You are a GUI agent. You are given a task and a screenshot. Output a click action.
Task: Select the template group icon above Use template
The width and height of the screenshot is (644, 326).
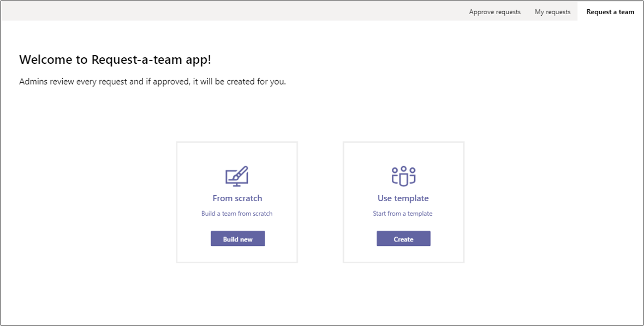403,176
